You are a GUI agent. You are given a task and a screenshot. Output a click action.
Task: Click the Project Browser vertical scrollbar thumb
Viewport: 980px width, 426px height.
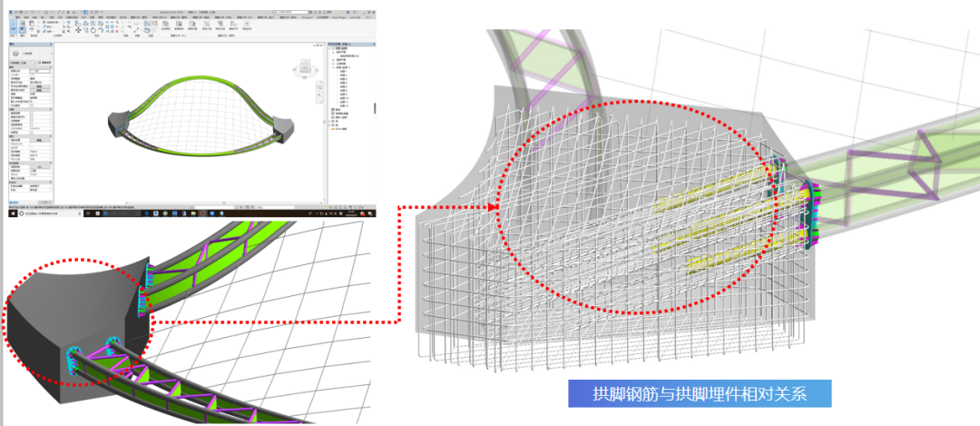coord(375,108)
